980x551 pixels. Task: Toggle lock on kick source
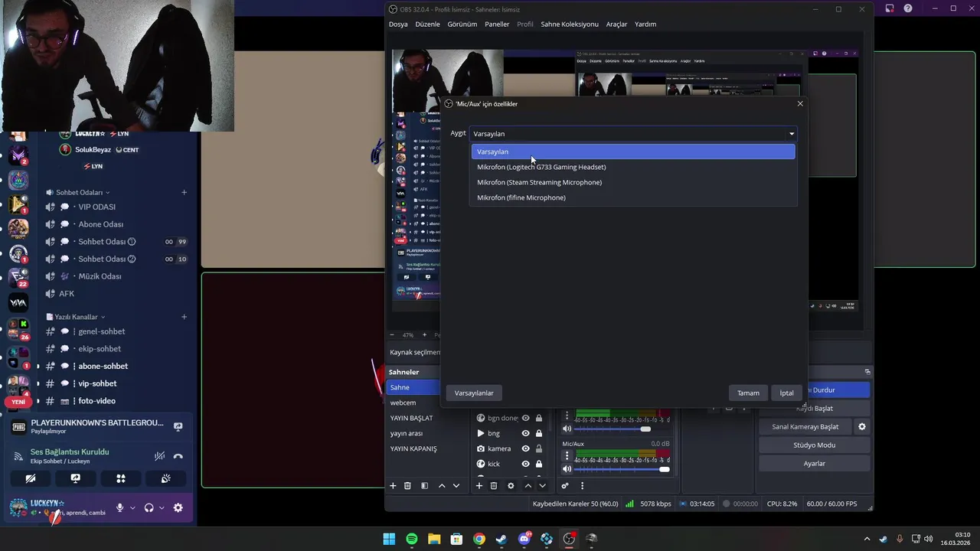point(539,464)
